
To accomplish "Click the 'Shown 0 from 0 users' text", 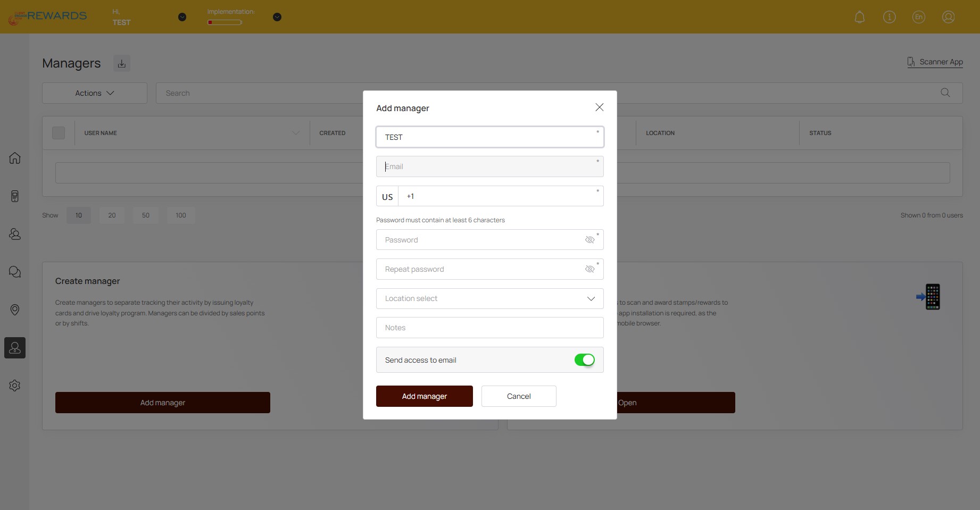I will tap(932, 215).
